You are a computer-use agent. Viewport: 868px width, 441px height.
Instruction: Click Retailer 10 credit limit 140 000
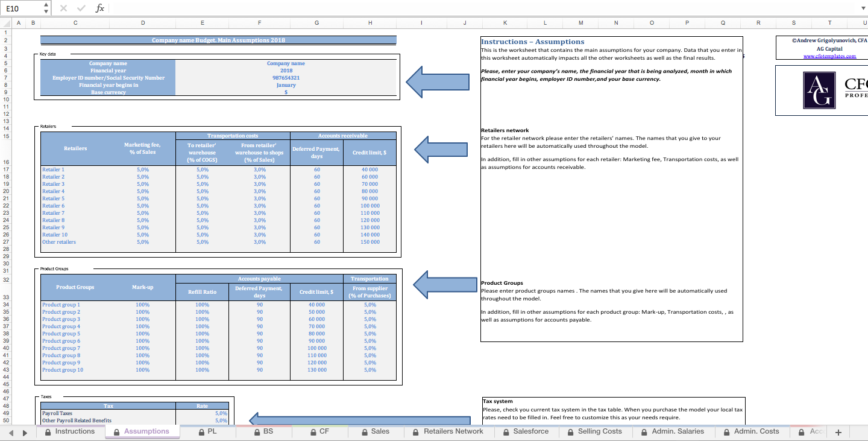coord(370,235)
